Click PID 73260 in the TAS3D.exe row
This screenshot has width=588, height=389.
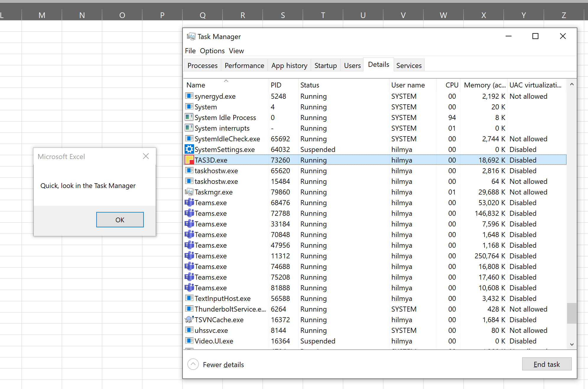pyautogui.click(x=280, y=160)
